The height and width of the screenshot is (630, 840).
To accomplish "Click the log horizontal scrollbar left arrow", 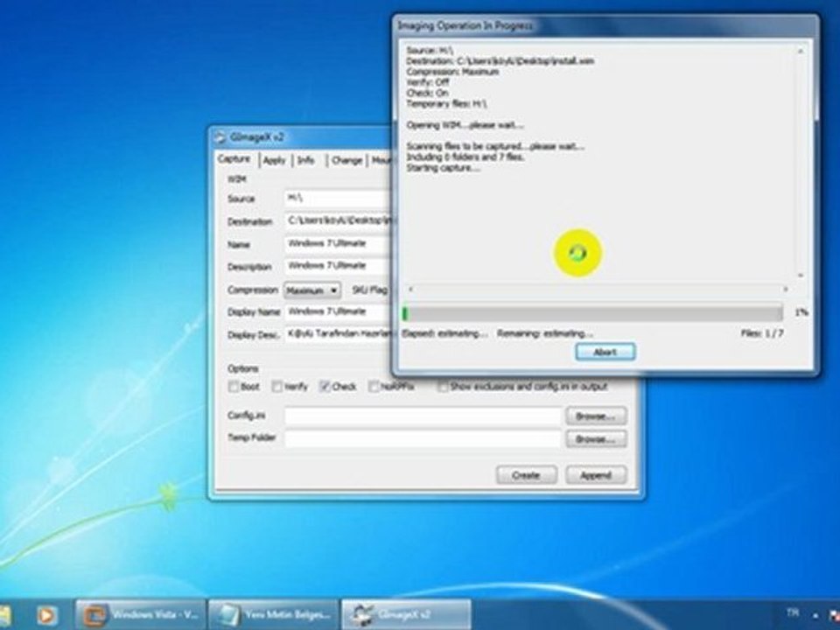I will (410, 290).
